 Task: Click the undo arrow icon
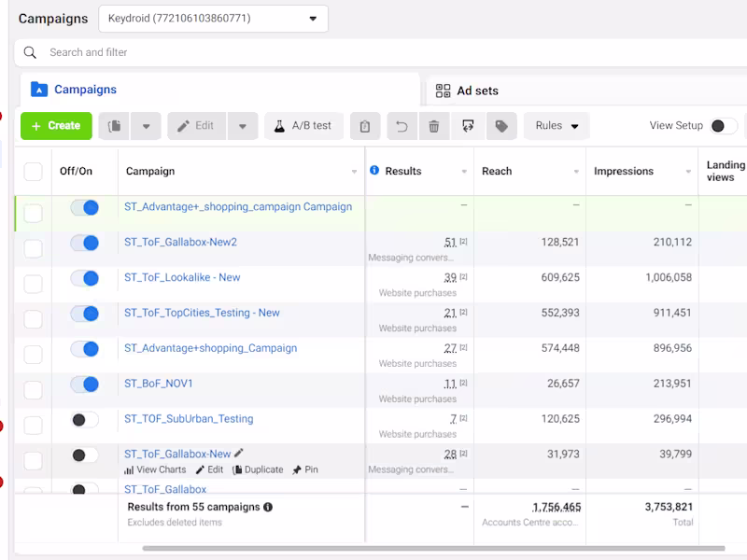(402, 126)
